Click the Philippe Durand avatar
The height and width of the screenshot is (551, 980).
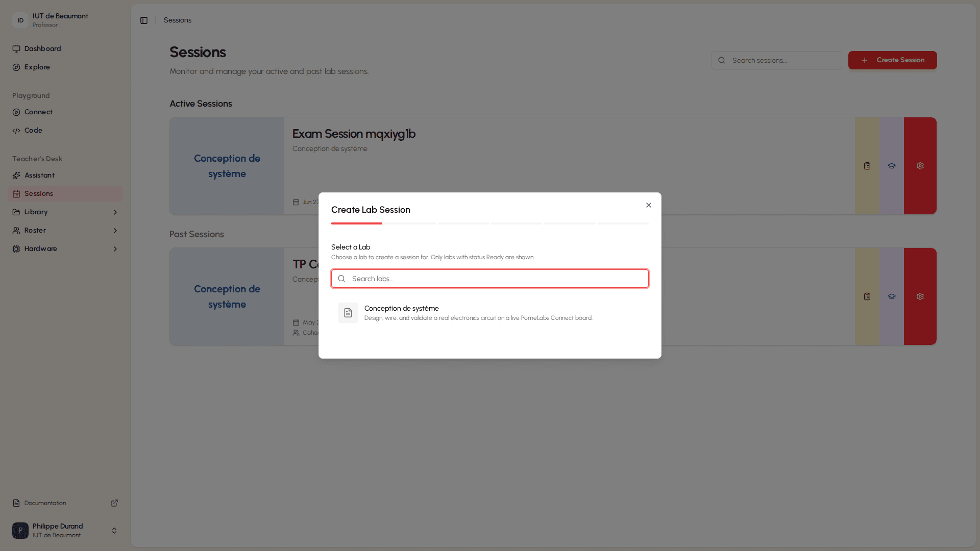coord(20,531)
